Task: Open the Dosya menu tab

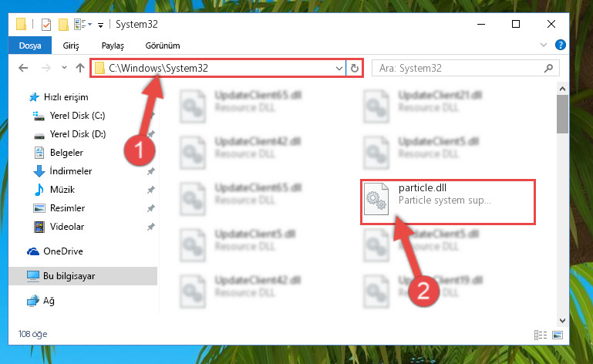Action: (30, 45)
